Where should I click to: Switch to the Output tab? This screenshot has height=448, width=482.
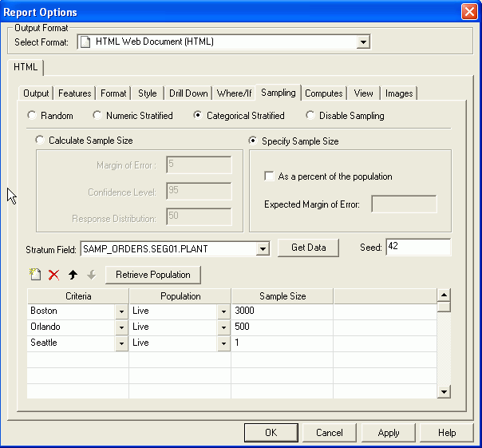pyautogui.click(x=36, y=93)
